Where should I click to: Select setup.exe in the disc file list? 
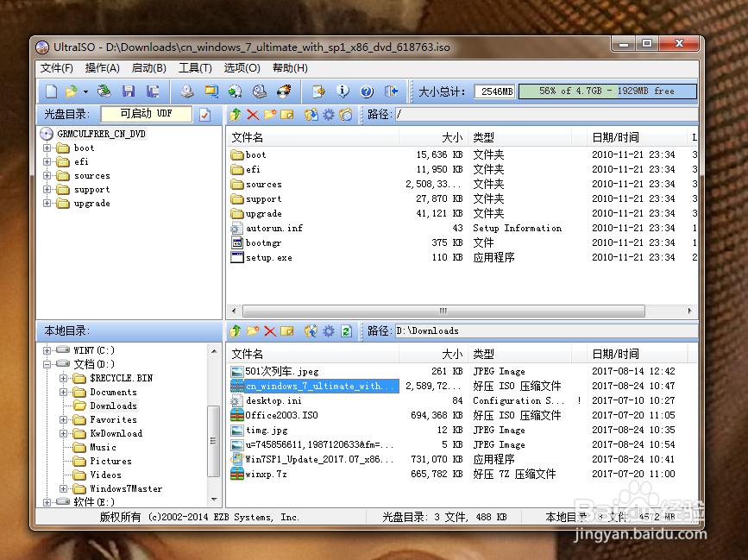coord(268,258)
